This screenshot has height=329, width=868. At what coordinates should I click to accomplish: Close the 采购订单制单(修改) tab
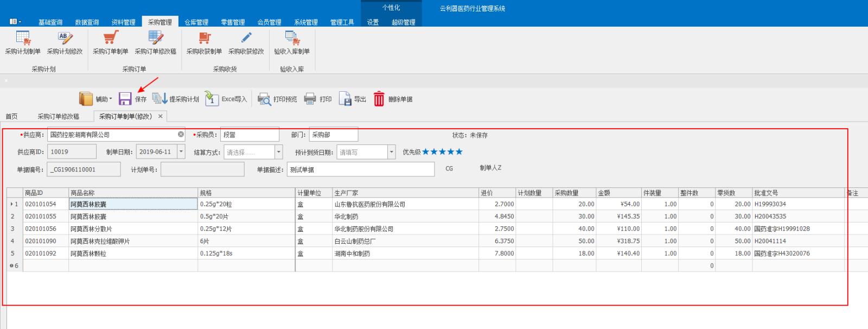pyautogui.click(x=161, y=116)
